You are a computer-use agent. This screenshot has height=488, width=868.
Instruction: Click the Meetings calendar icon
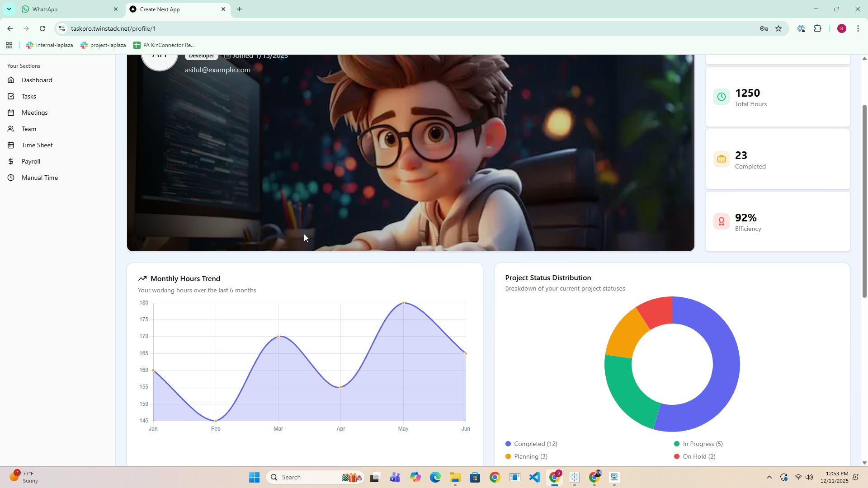tap(11, 113)
